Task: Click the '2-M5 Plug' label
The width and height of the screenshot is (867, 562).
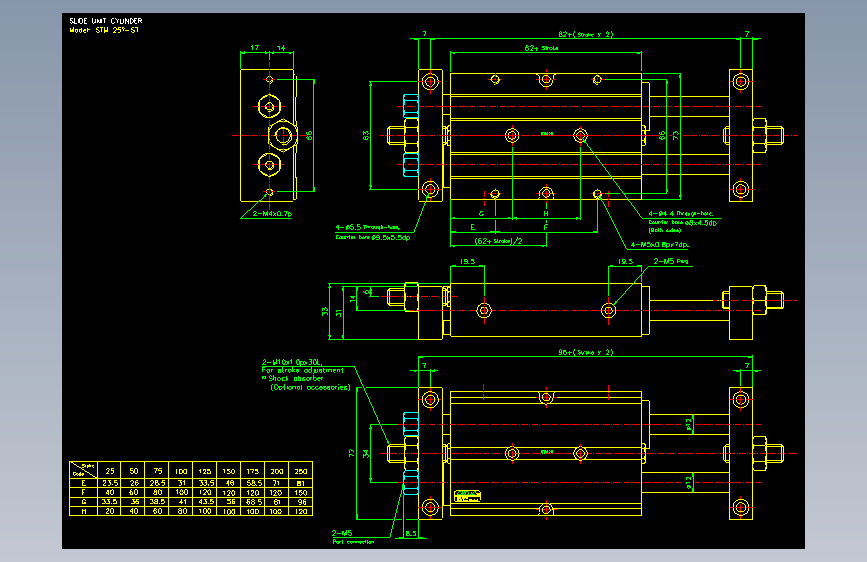Action: click(x=671, y=261)
